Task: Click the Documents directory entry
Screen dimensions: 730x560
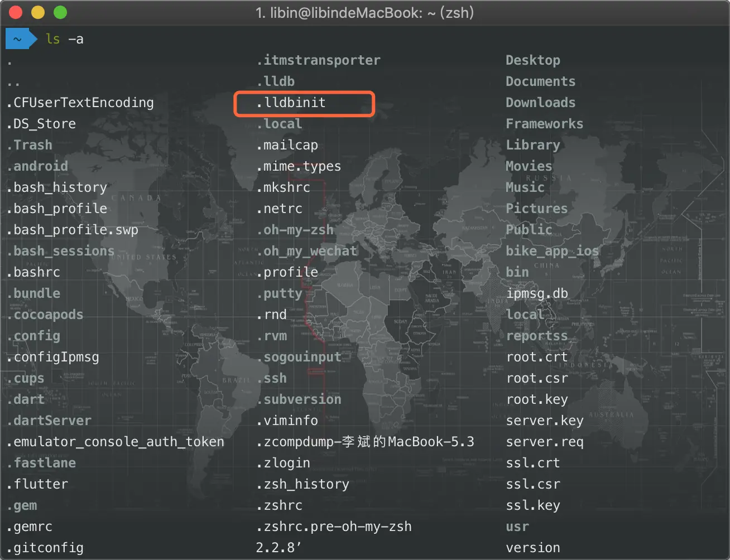Action: [x=541, y=81]
